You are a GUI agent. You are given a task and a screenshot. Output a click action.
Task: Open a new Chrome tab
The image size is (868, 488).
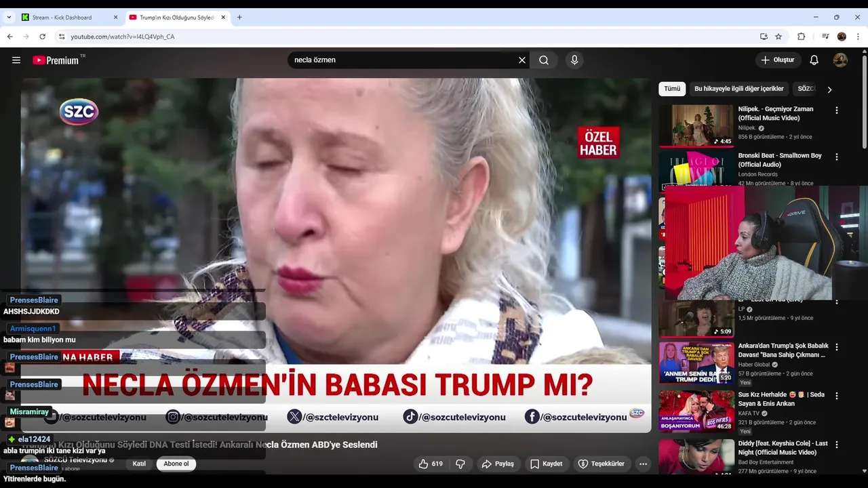pyautogui.click(x=239, y=18)
